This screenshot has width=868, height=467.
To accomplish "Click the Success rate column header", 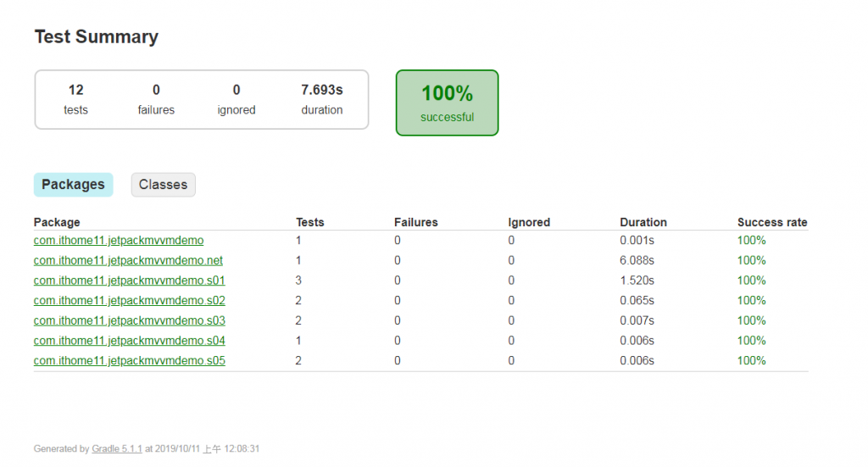I will click(771, 222).
